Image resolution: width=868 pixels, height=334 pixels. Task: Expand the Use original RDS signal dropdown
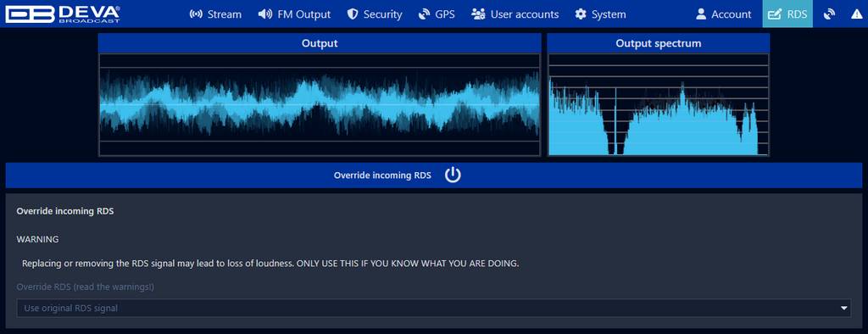pos(433,308)
